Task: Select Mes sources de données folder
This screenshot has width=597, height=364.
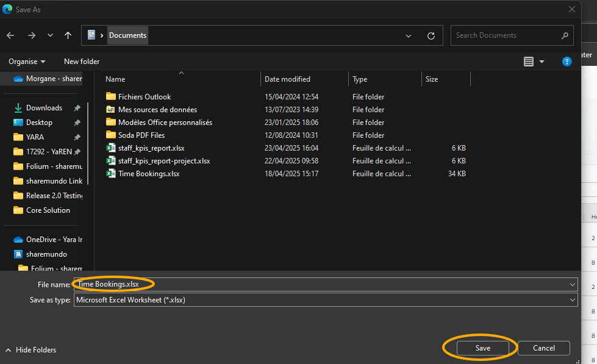Action: click(157, 110)
